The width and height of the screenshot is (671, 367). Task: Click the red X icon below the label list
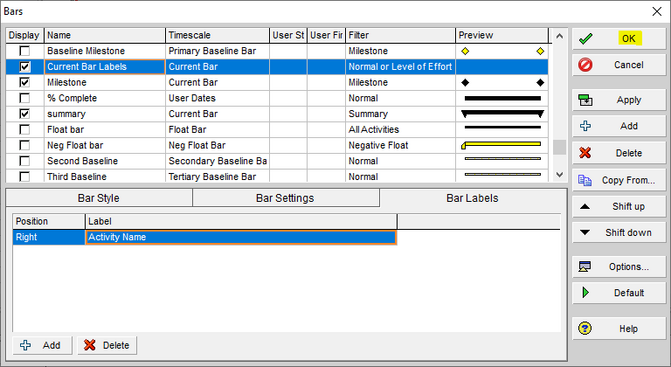(x=89, y=345)
